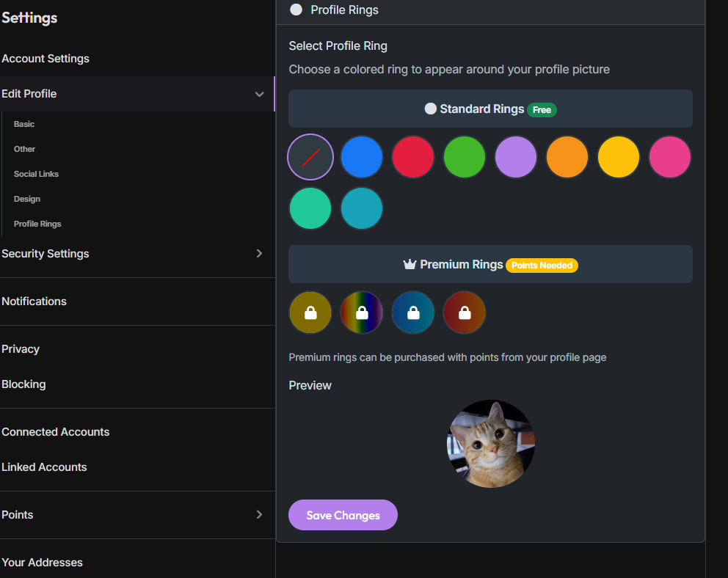Open Blocking settings
Image resolution: width=728 pixels, height=578 pixels.
[x=23, y=384]
